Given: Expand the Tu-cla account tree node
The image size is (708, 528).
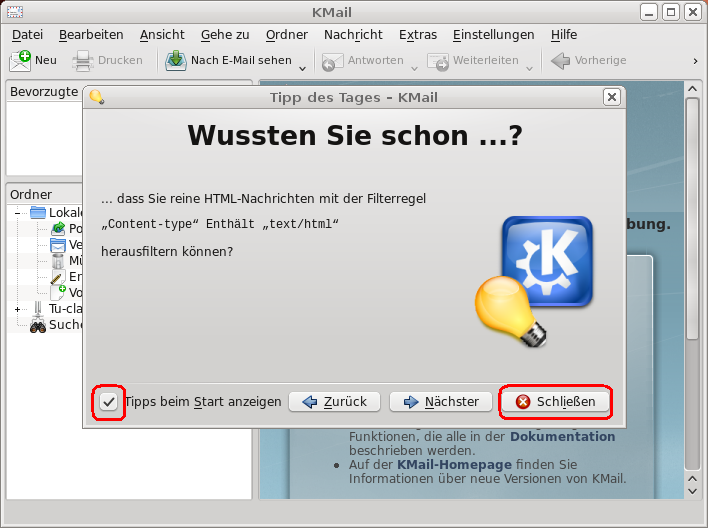Looking at the screenshot, I should click(x=18, y=309).
